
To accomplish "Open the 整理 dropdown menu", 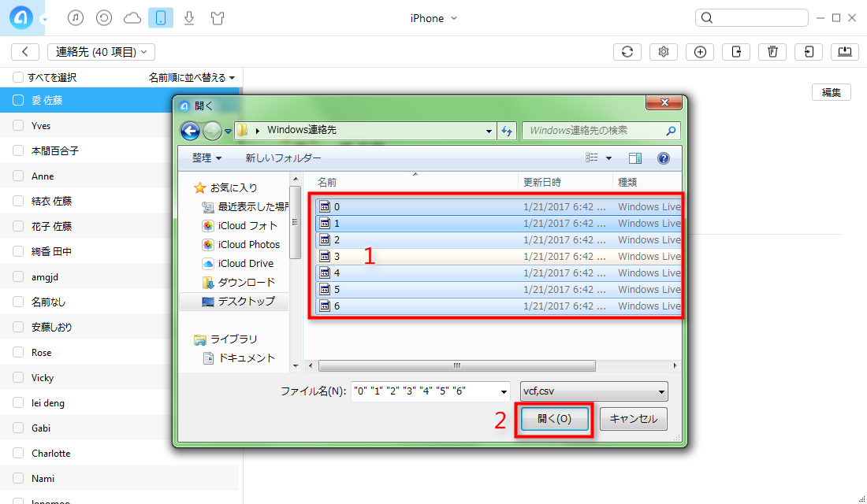I will (207, 158).
